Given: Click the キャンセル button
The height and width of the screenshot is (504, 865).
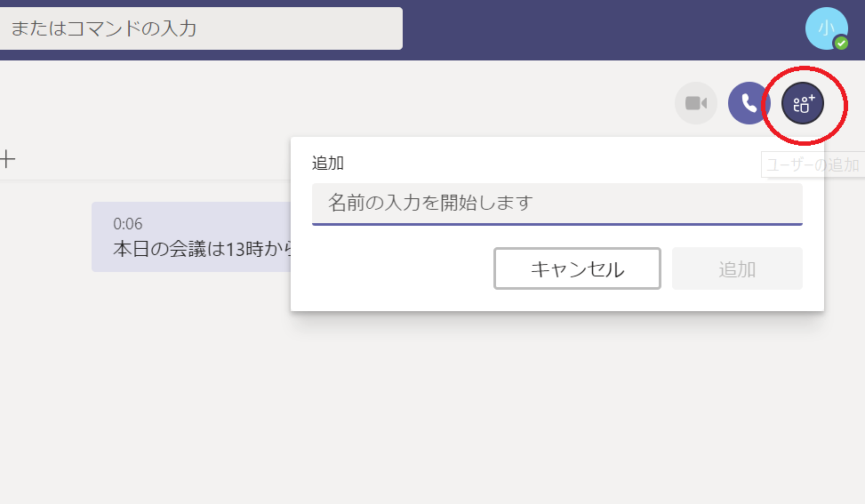Looking at the screenshot, I should [x=577, y=268].
